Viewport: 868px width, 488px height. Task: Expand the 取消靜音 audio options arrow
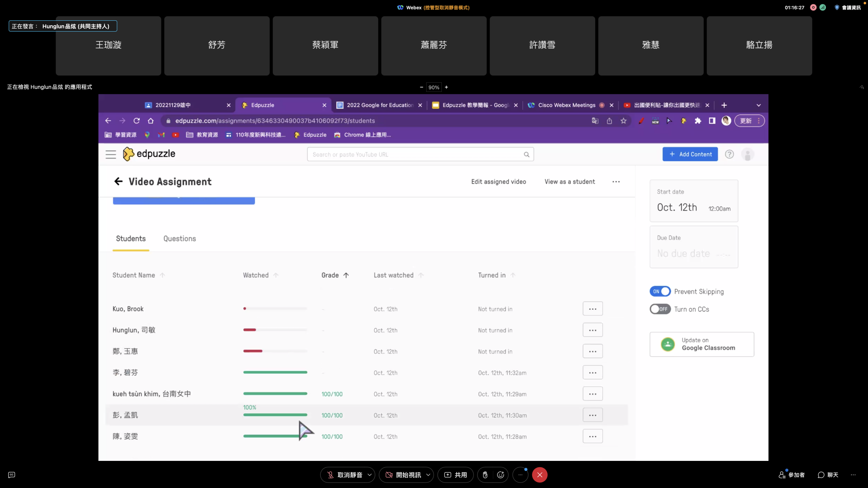[x=370, y=475]
